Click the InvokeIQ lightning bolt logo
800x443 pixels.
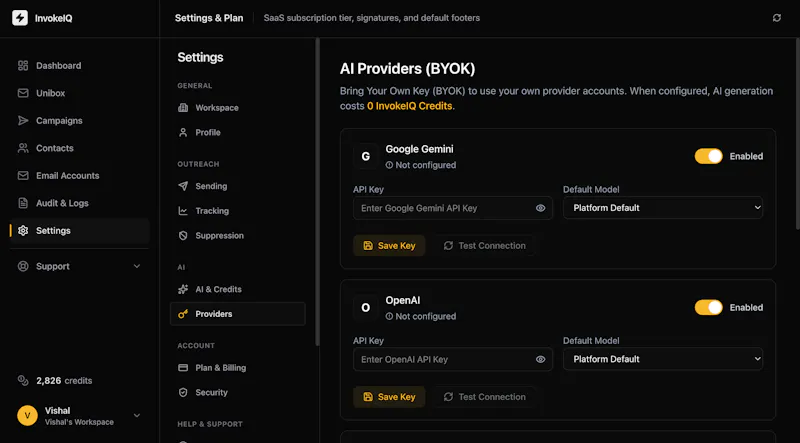20,18
